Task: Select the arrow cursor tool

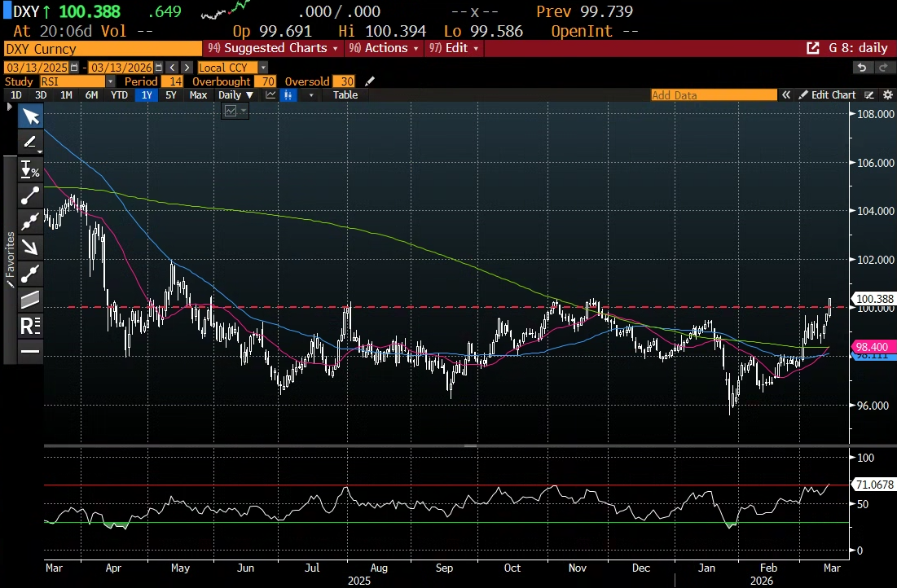Action: (x=30, y=116)
